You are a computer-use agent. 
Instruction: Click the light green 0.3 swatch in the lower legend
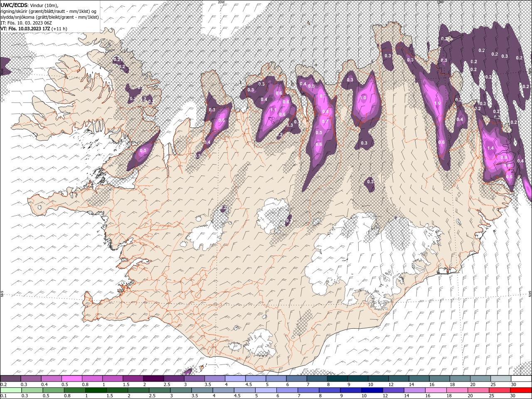click(32, 390)
